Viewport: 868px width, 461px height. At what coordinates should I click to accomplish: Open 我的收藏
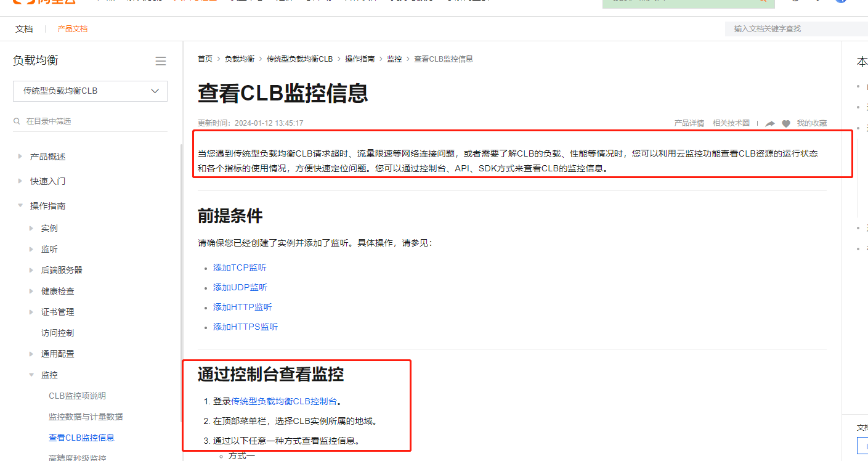pyautogui.click(x=812, y=123)
